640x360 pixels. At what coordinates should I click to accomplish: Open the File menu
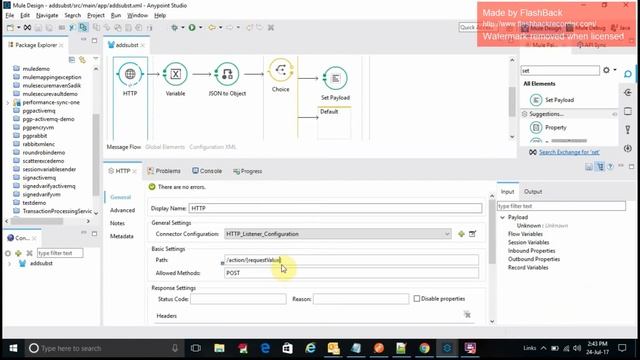pyautogui.click(x=9, y=15)
